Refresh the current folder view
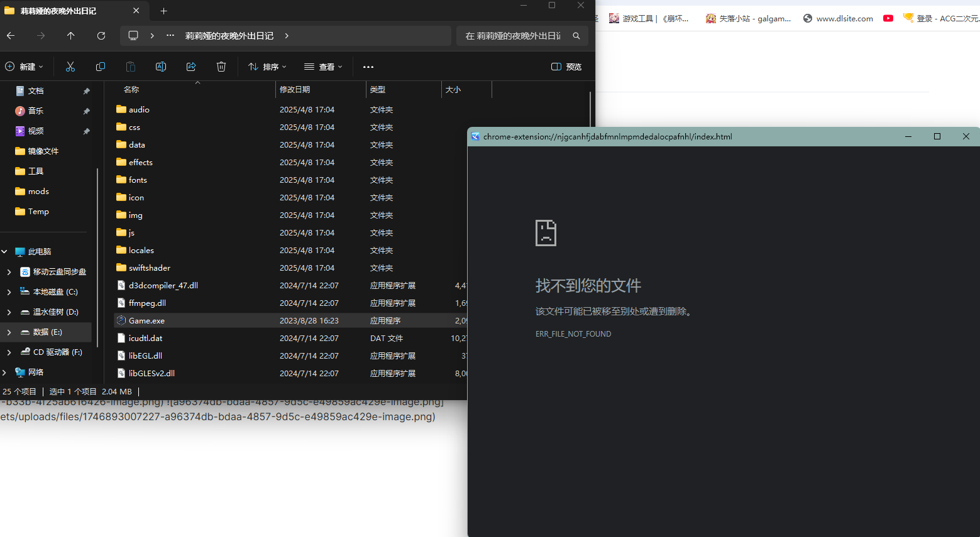Screen dimensions: 980x537 point(101,36)
